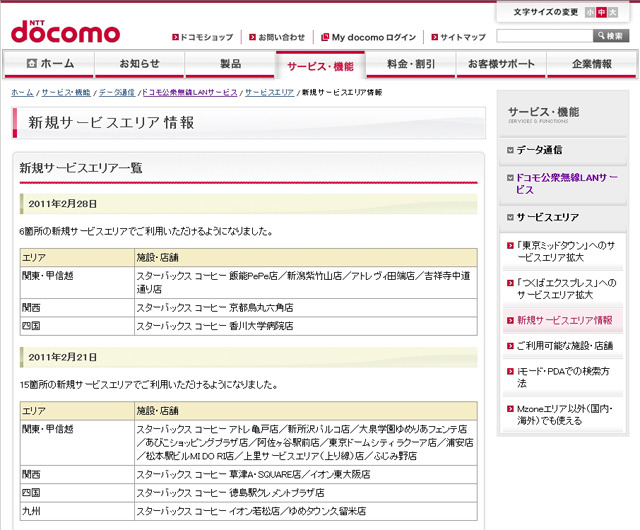Click the ホーム breadcrumb link
640x530 pixels.
click(22, 93)
